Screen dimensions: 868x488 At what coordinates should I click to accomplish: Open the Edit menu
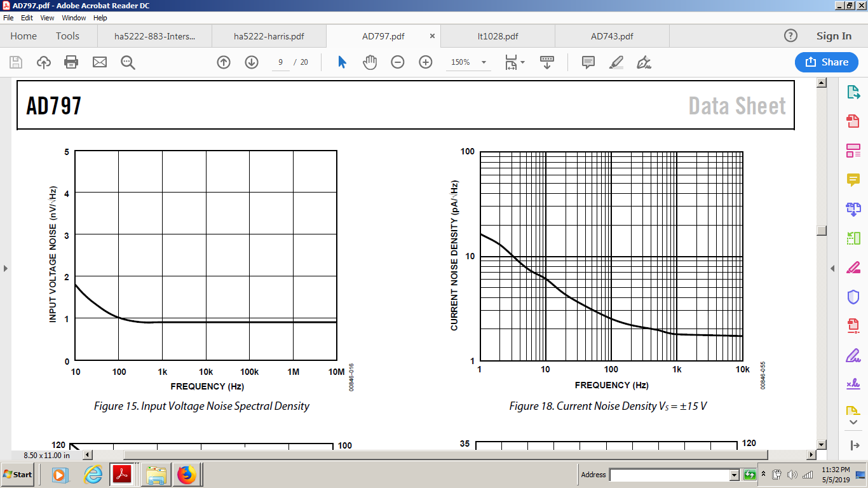[x=28, y=18]
